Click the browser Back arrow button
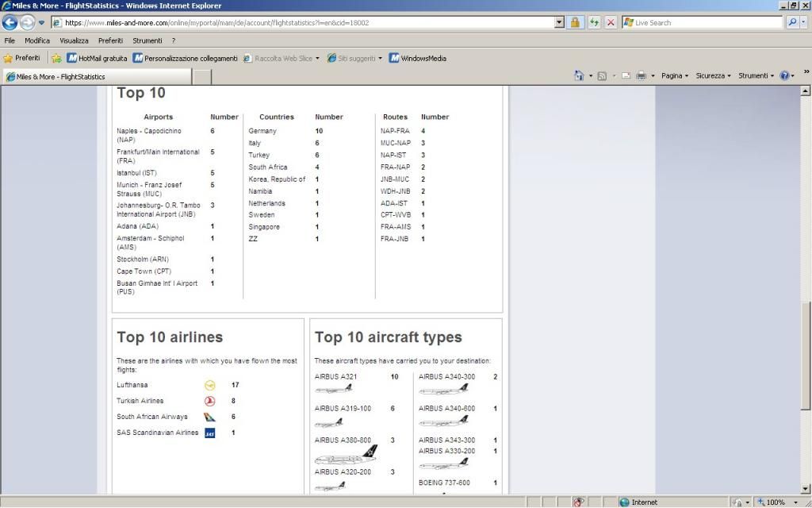Image resolution: width=812 pixels, height=508 pixels. 10,22
